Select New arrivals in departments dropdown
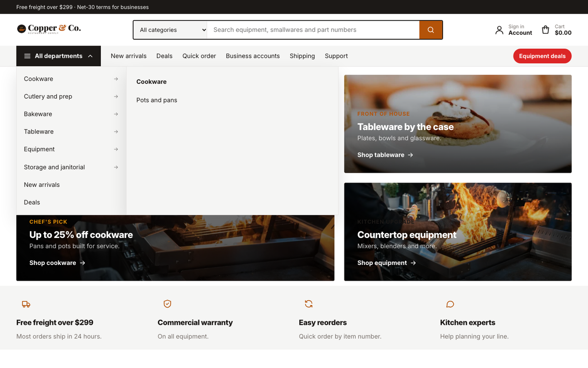The width and height of the screenshot is (588, 368). (x=72, y=185)
